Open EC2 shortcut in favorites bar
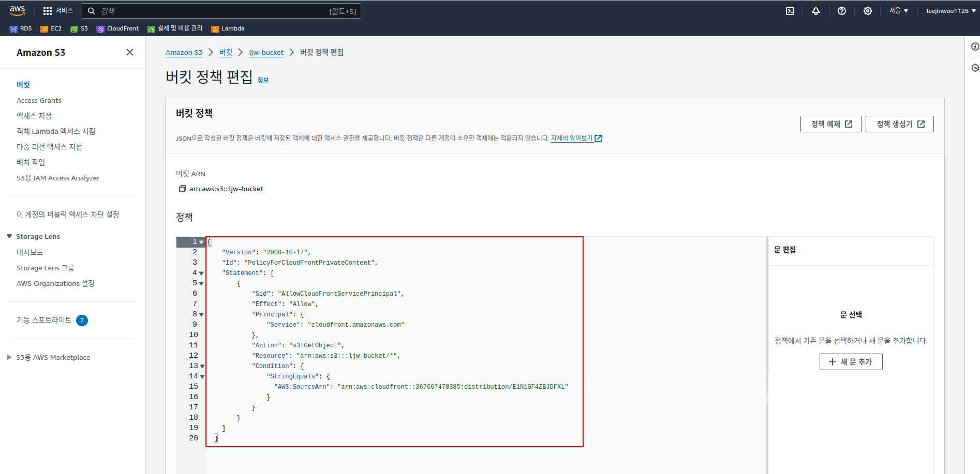Viewport: 980px width, 474px height. 51,29
